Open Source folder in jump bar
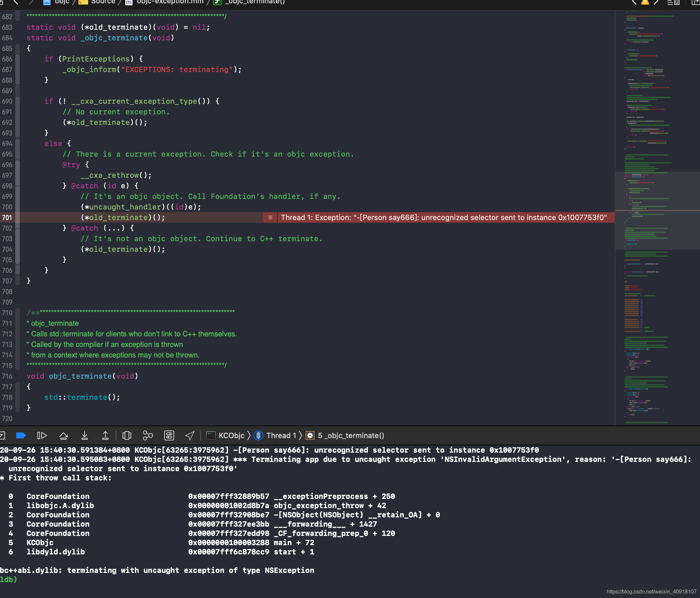This screenshot has height=598, width=700. pyautogui.click(x=103, y=2)
